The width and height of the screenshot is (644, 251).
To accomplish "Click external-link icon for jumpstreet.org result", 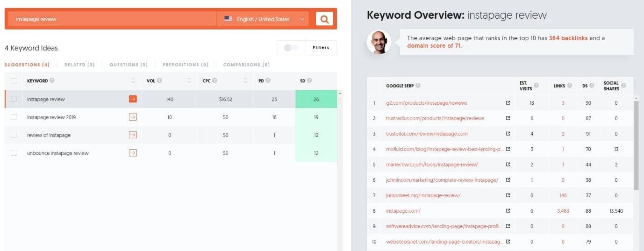I will click(508, 195).
